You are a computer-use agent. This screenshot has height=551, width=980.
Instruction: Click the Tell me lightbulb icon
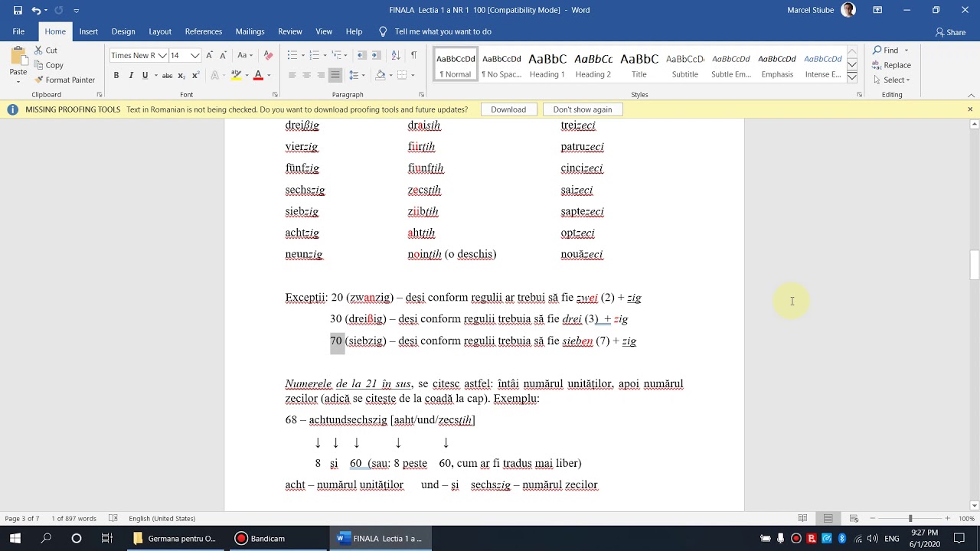click(383, 31)
